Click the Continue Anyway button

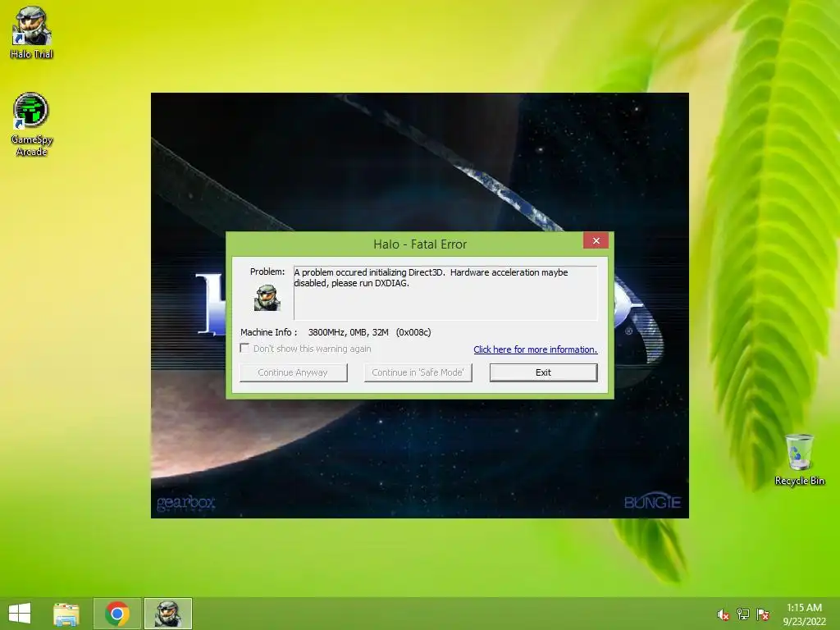[293, 372]
